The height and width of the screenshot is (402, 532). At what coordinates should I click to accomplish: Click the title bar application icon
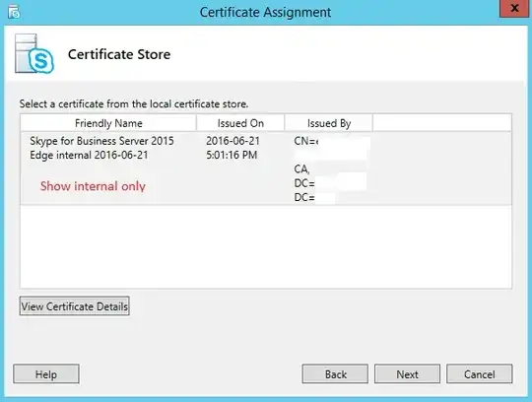[14, 12]
